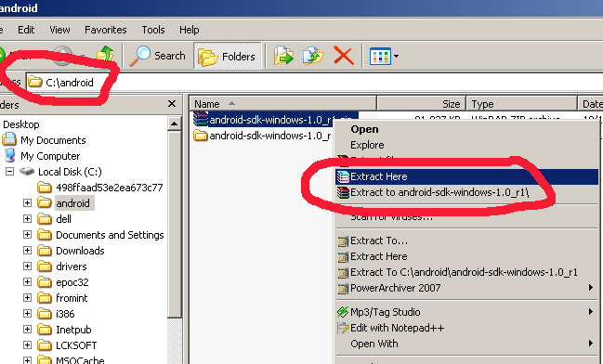Select My Documents in the folder tree

pyautogui.click(x=53, y=140)
